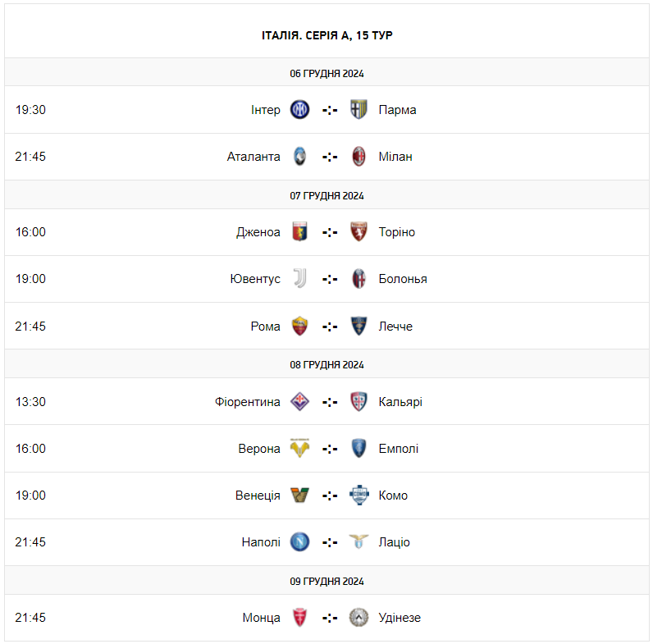Click the Venezia club logo
This screenshot has height=644, width=653.
[x=300, y=496]
